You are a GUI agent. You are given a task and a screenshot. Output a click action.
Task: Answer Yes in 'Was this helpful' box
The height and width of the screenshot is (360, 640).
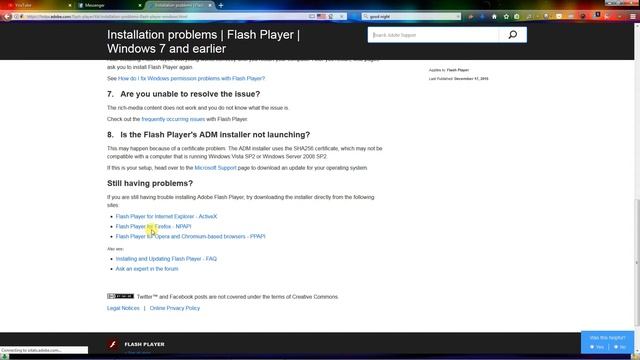point(597,347)
